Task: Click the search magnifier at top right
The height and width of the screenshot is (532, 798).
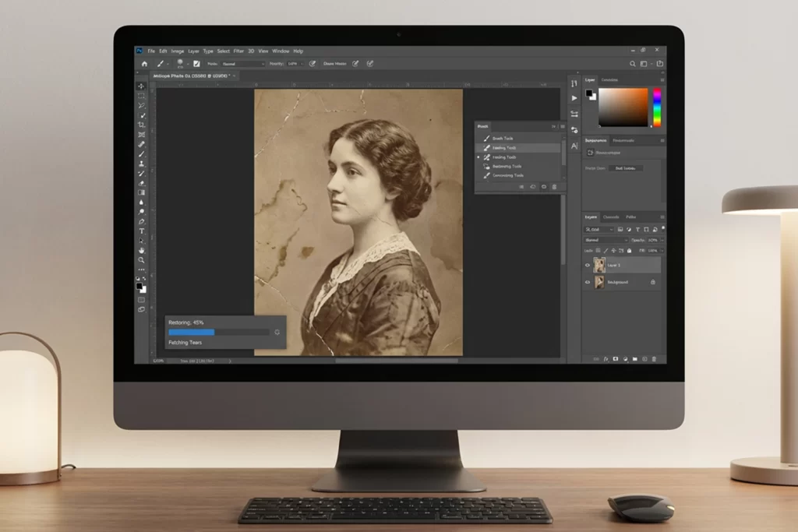Action: pos(632,63)
